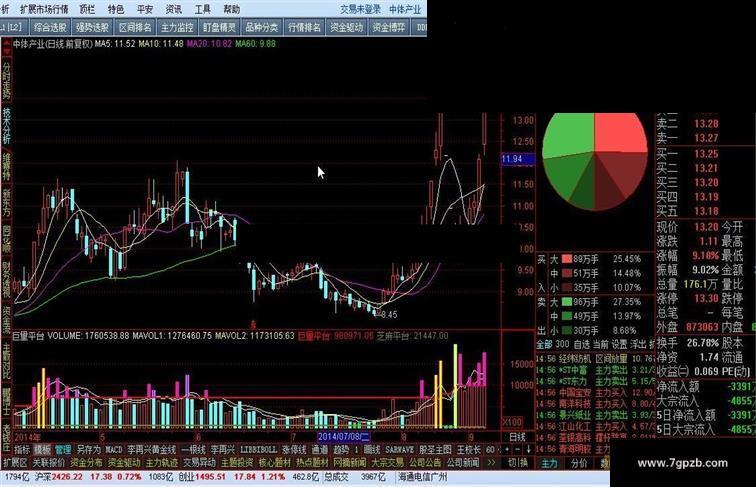756x487 pixels.
Task: Click the 资金博弈 toolbar button
Action: pyautogui.click(x=389, y=27)
